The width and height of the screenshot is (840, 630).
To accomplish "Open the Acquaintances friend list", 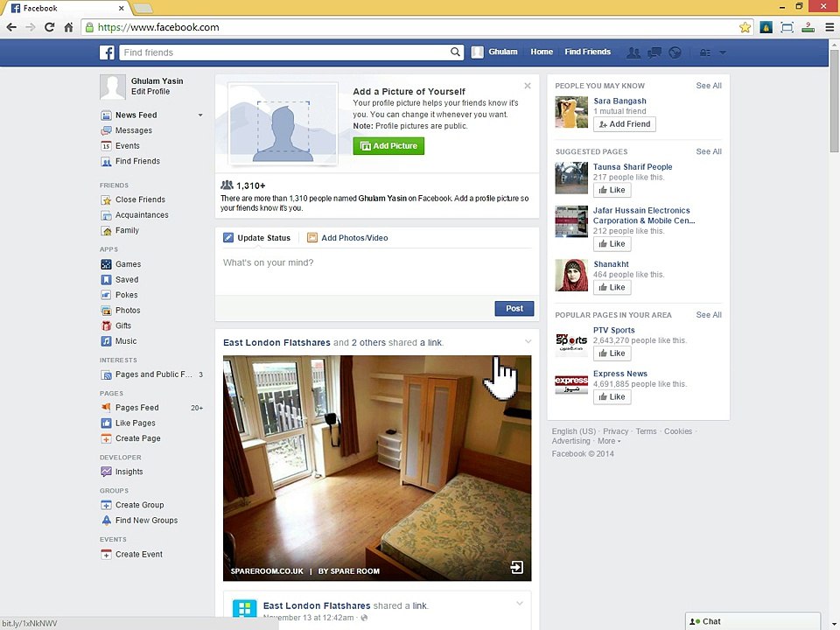I will point(142,215).
